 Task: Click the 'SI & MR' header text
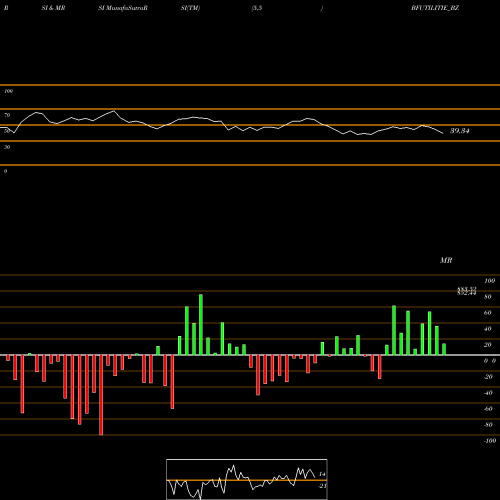click(53, 8)
